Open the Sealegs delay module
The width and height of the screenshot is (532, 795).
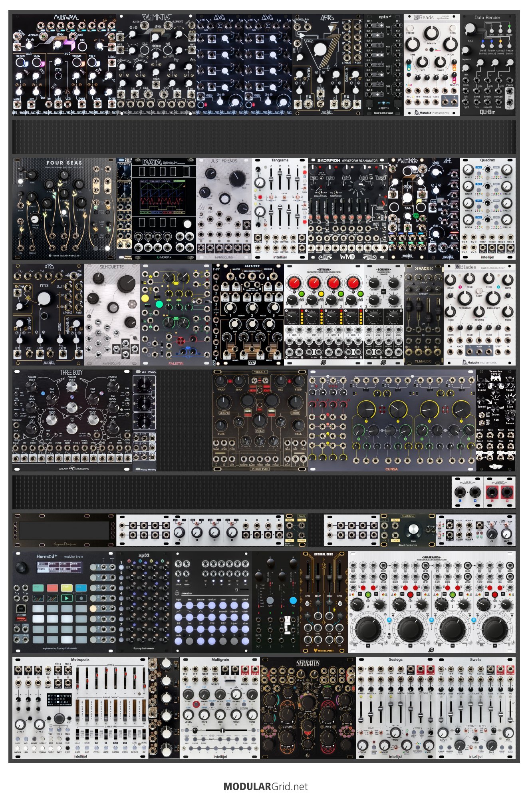coord(396,708)
